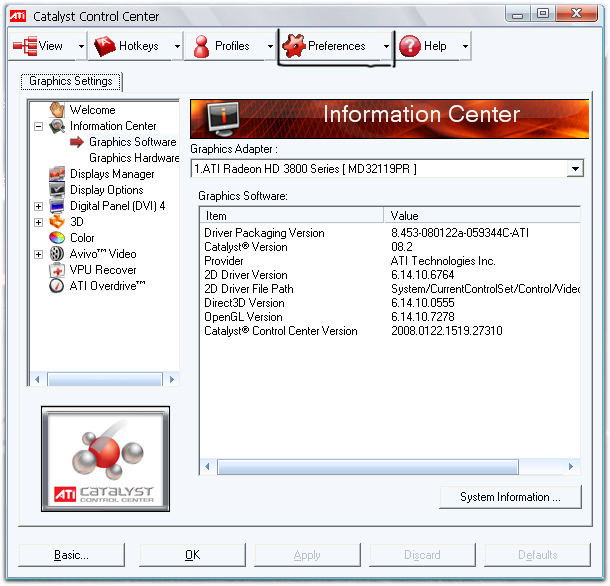610x586 pixels.
Task: Open the Profiles dropdown arrow
Action: click(270, 46)
